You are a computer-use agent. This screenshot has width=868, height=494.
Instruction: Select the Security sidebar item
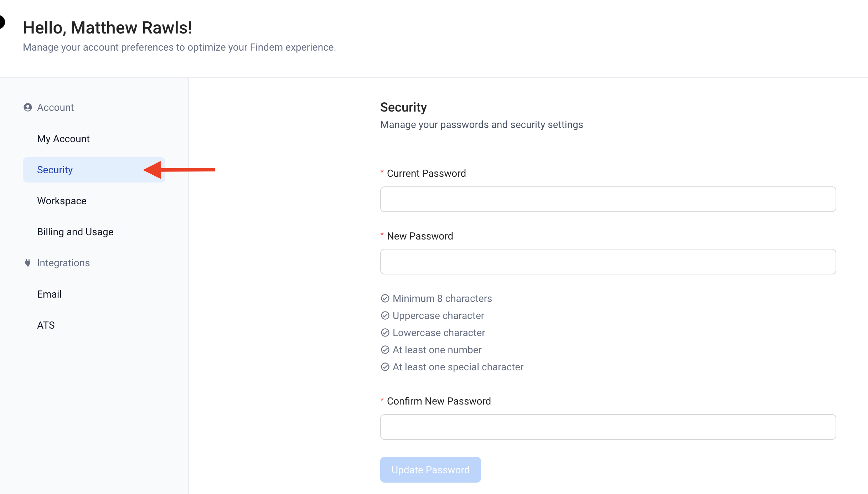point(55,170)
